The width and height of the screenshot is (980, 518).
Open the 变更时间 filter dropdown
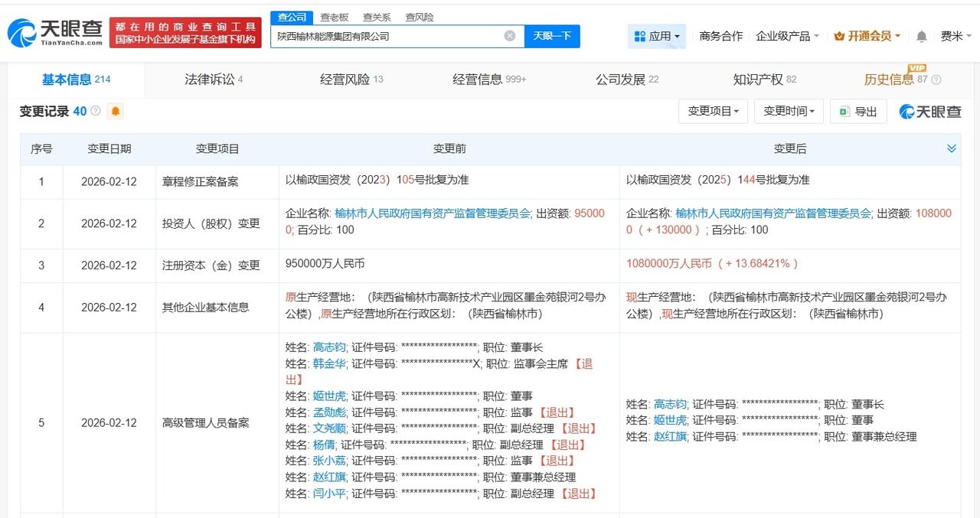click(788, 111)
